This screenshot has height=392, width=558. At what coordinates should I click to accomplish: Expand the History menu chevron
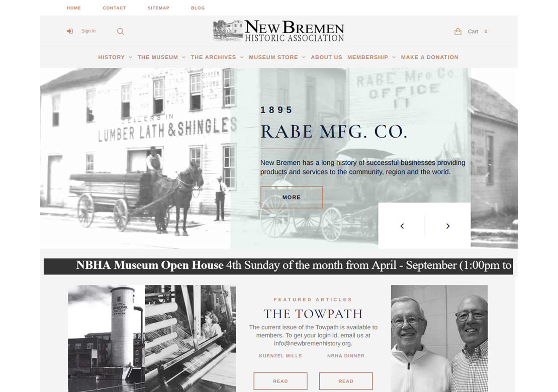130,57
